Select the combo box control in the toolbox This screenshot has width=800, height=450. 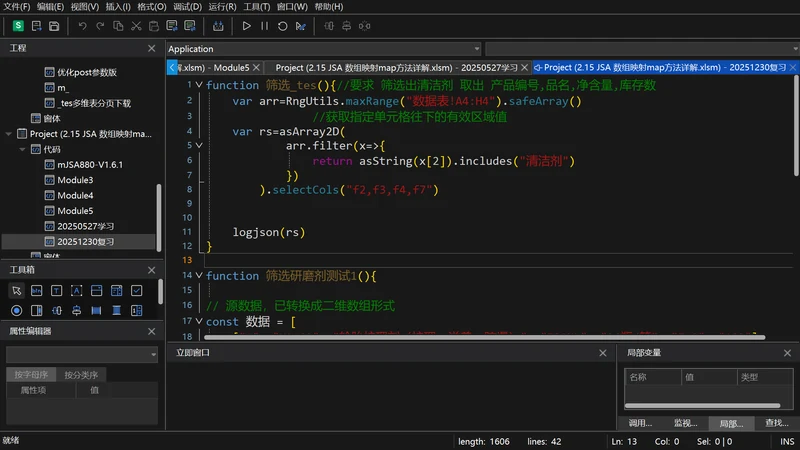pyautogui.click(x=96, y=291)
